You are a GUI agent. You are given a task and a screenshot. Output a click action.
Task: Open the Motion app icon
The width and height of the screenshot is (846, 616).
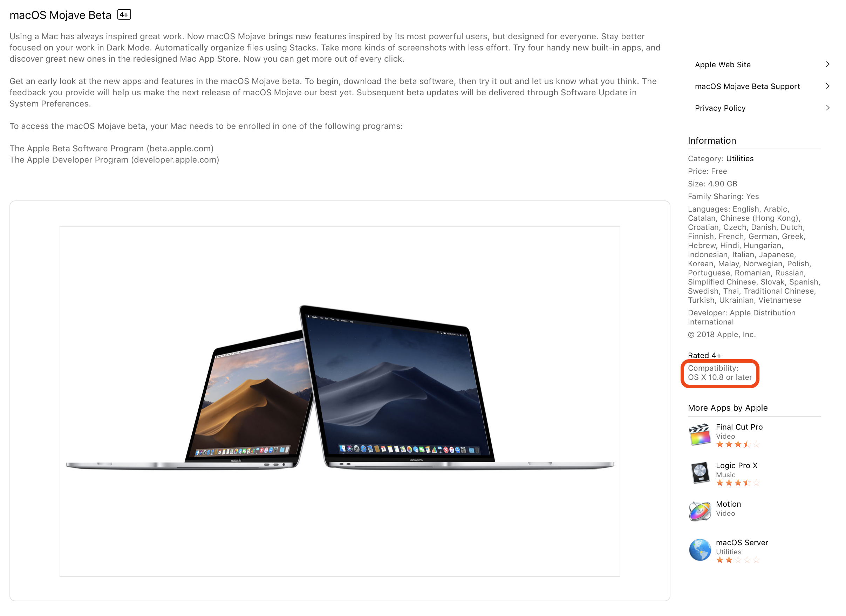tap(700, 512)
